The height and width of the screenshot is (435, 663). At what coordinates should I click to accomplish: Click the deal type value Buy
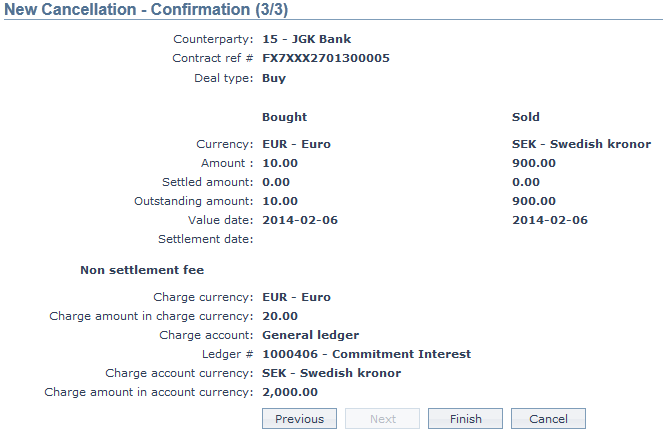[274, 78]
